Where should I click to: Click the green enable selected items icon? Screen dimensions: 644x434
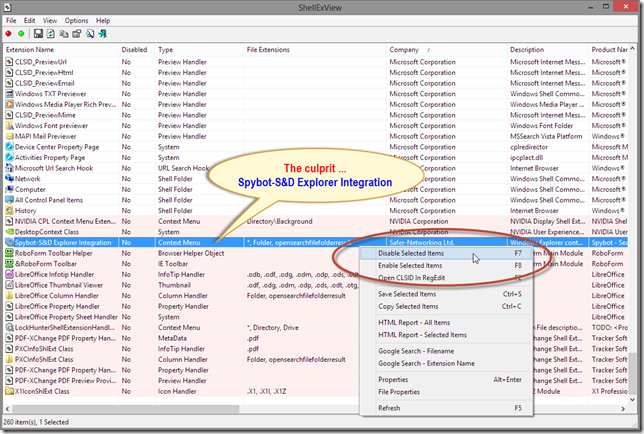22,33
